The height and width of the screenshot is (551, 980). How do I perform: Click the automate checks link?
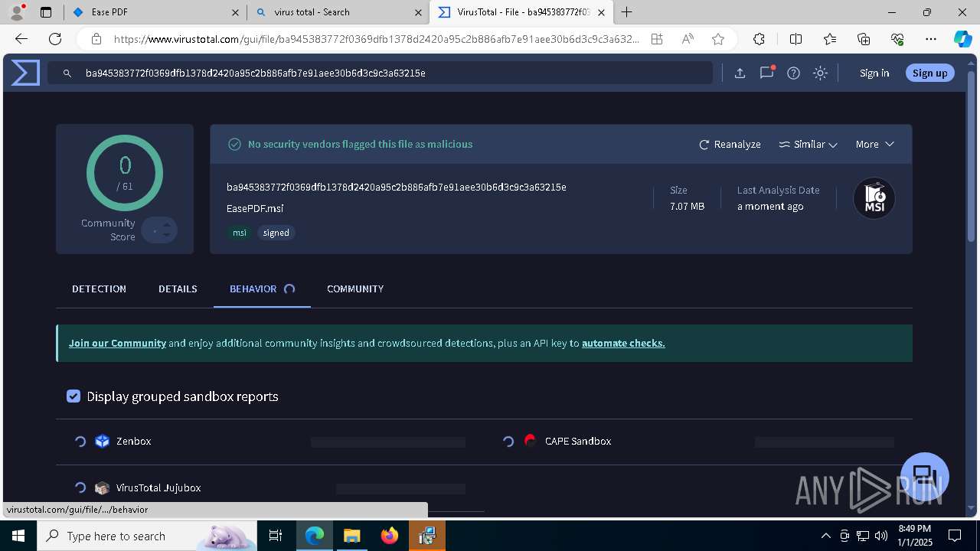(623, 343)
